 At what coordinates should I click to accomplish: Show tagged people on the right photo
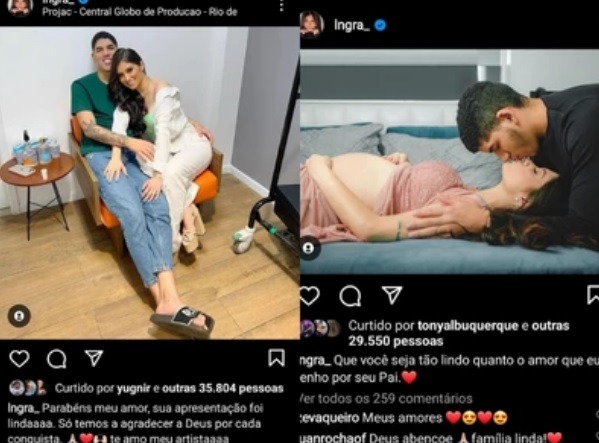(309, 248)
